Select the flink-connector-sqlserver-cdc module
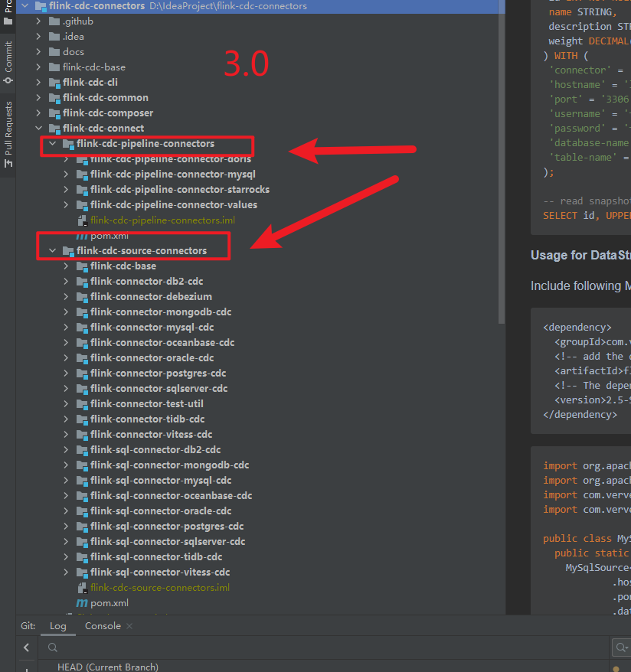The image size is (631, 672). click(159, 388)
